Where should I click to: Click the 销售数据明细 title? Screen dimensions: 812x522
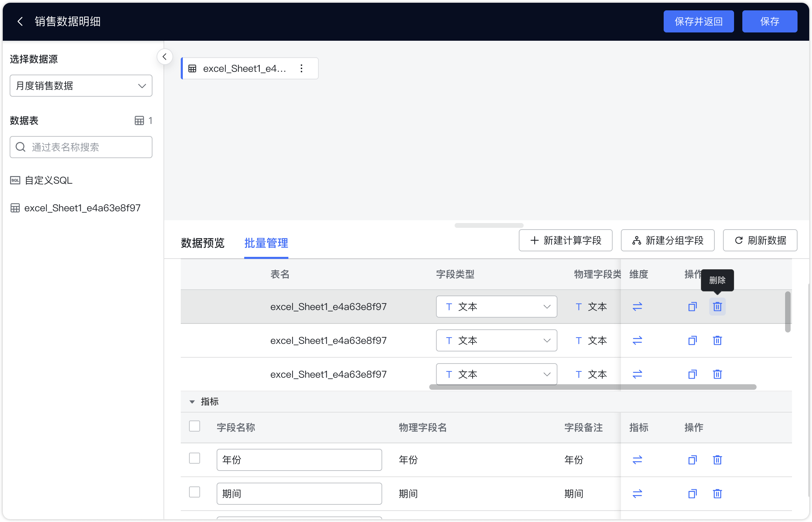[68, 21]
